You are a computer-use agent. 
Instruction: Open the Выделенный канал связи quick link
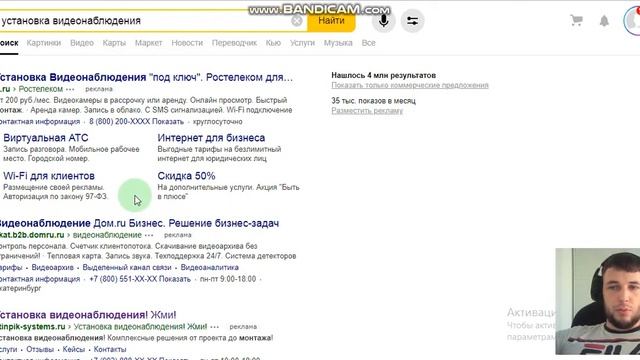pyautogui.click(x=127, y=268)
